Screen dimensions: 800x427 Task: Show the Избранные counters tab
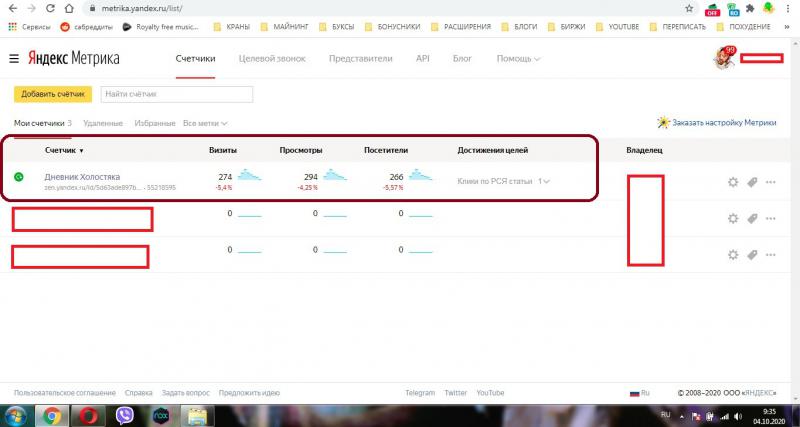tap(155, 123)
